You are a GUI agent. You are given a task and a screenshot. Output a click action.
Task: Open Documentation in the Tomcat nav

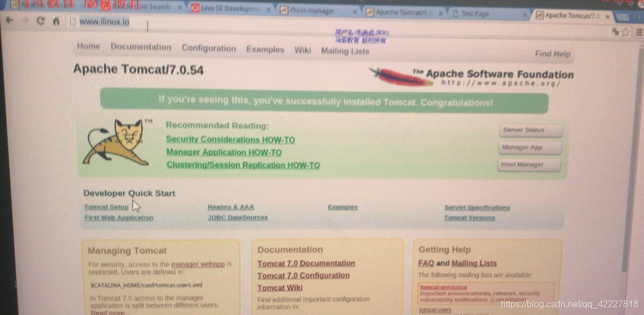tap(141, 47)
